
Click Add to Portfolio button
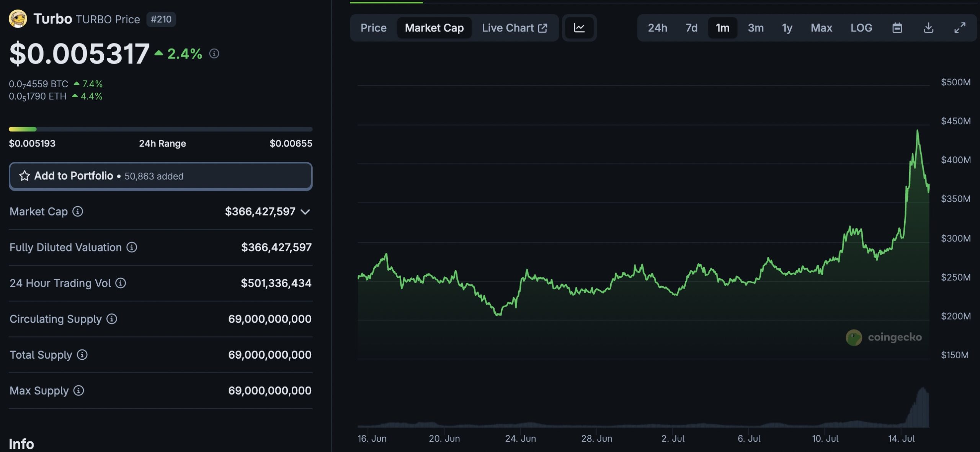click(161, 176)
